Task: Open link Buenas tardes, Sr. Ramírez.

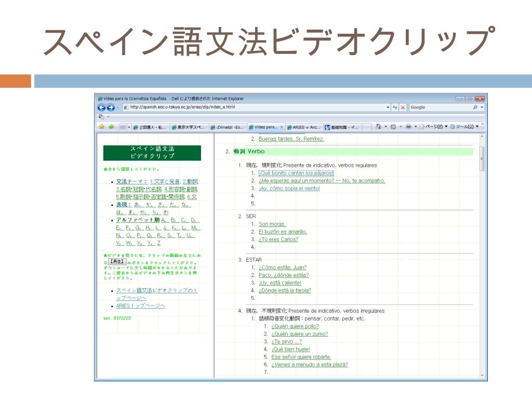Action: [291, 139]
